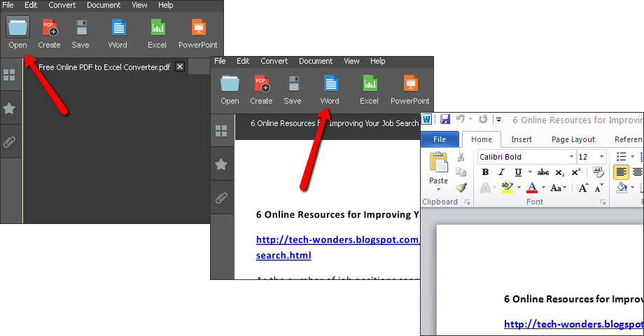Apply the red font color in Word

[532, 188]
